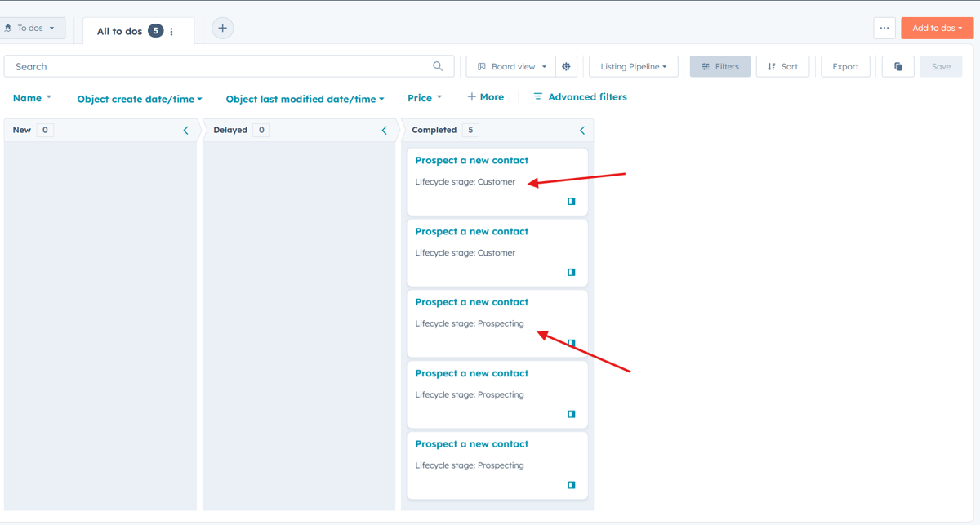
Task: Click into the Search input field
Action: [220, 67]
